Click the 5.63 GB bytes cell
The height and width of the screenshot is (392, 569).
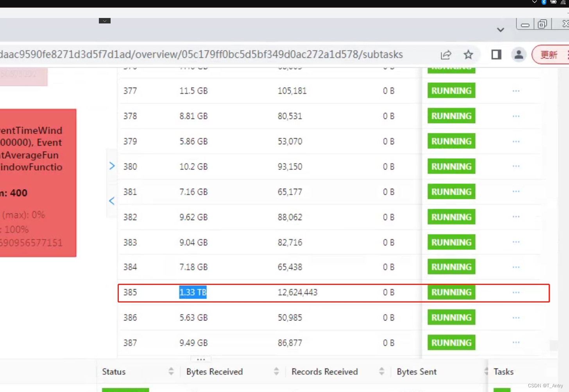point(193,317)
